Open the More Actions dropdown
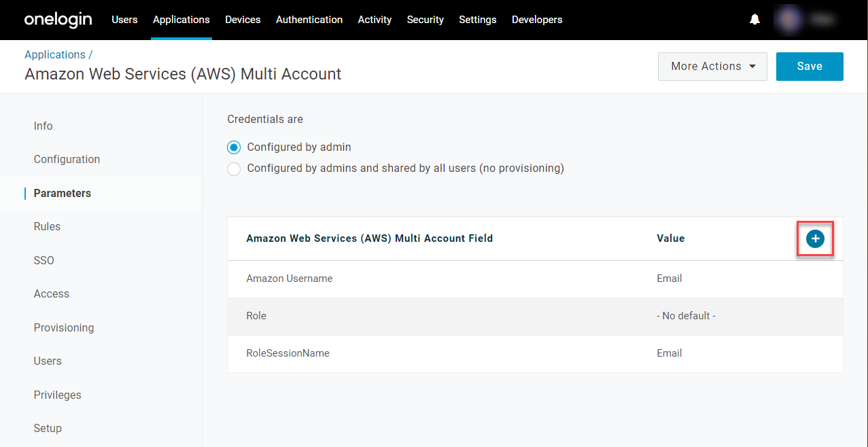Viewport: 868px width, 447px height. coord(712,67)
